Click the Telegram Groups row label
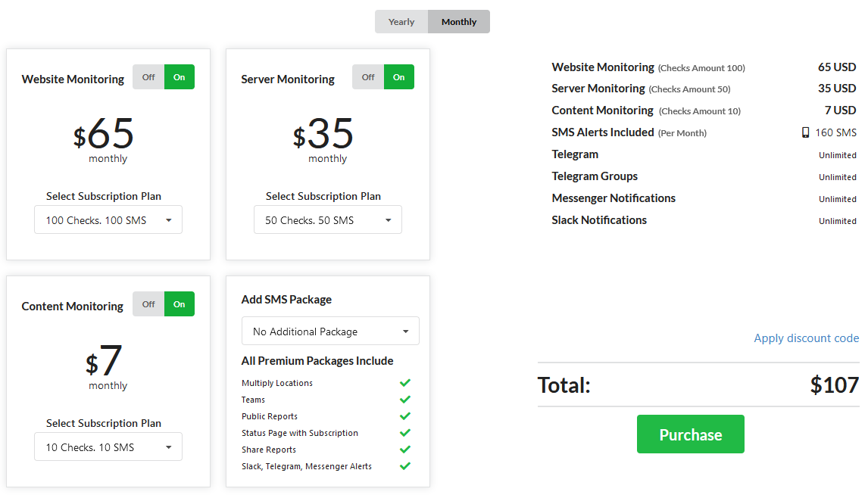Screen dimensions: 868x498 coord(595,176)
